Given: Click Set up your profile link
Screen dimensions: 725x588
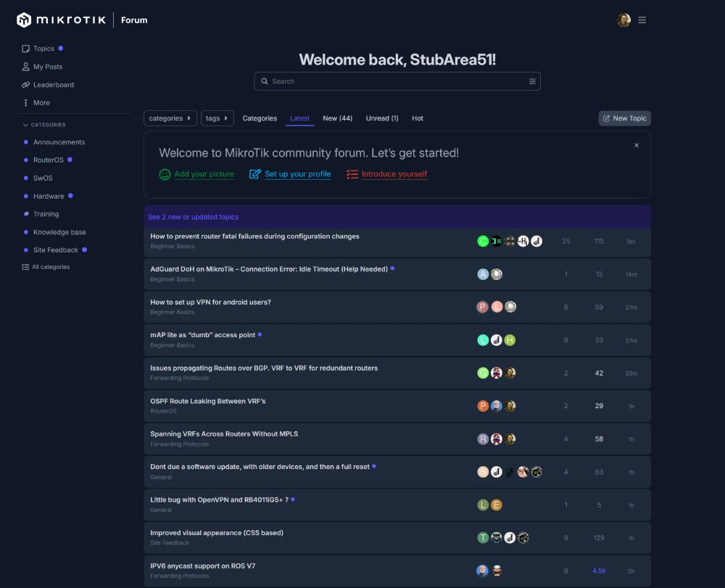Looking at the screenshot, I should click(x=297, y=174).
